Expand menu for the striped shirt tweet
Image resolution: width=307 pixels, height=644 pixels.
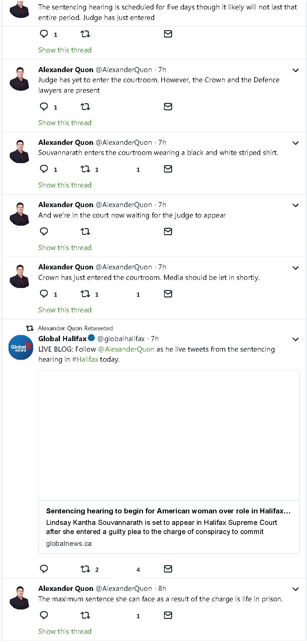point(295,143)
